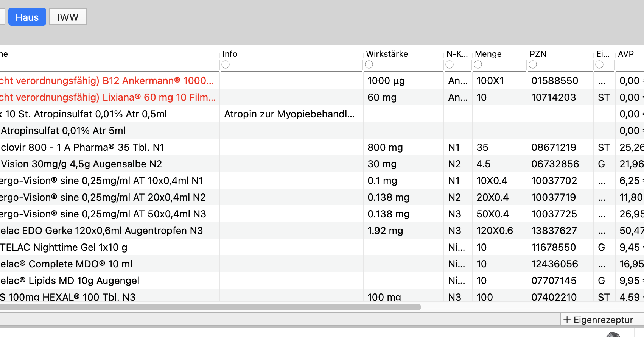The height and width of the screenshot is (337, 644).
Task: Sort by the AVP column header
Action: [626, 54]
